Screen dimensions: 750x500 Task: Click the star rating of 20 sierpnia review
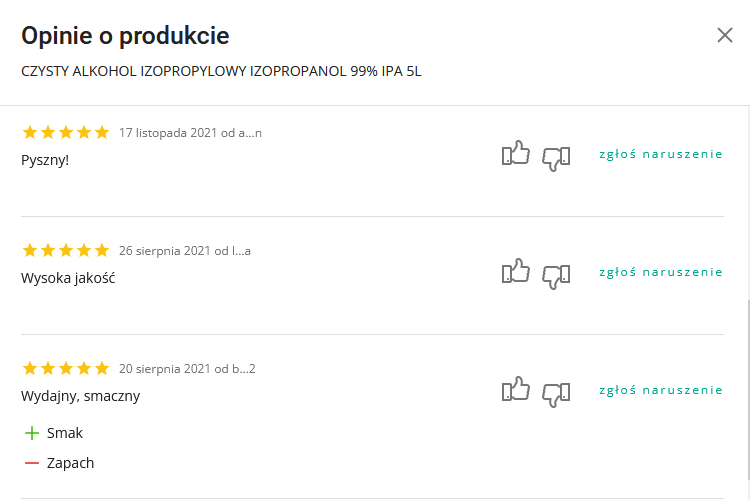click(66, 368)
